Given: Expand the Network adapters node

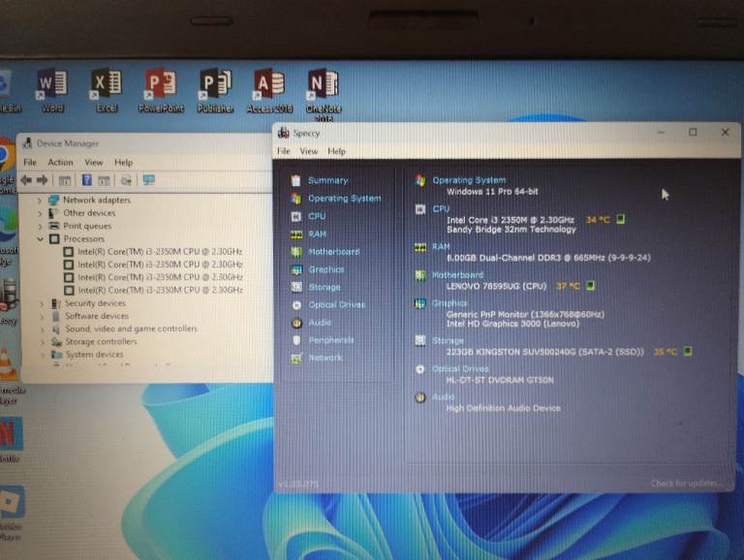Looking at the screenshot, I should pyautogui.click(x=41, y=201).
